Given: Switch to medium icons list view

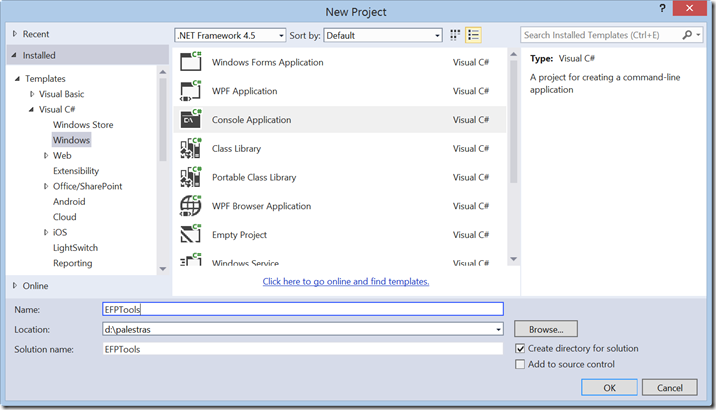Looking at the screenshot, I should (474, 35).
